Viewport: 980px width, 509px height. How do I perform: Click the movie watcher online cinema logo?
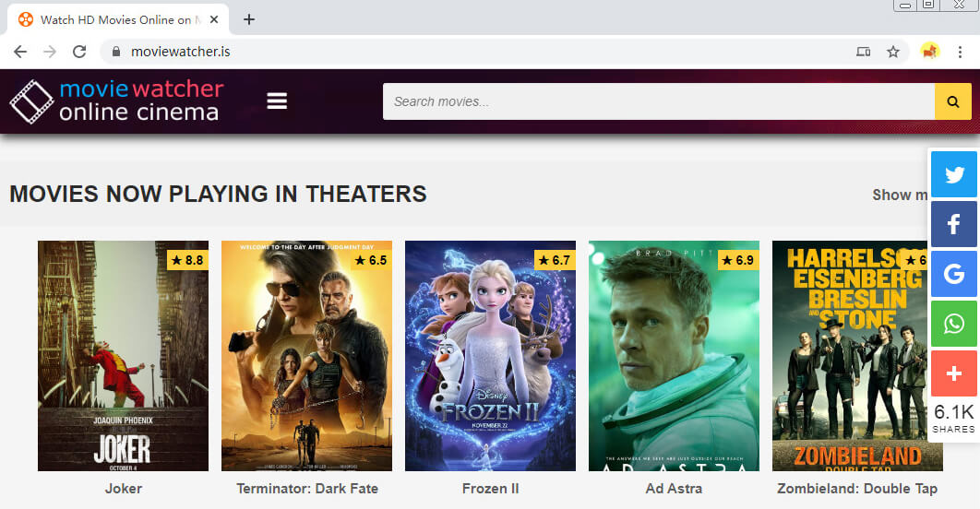[x=116, y=101]
